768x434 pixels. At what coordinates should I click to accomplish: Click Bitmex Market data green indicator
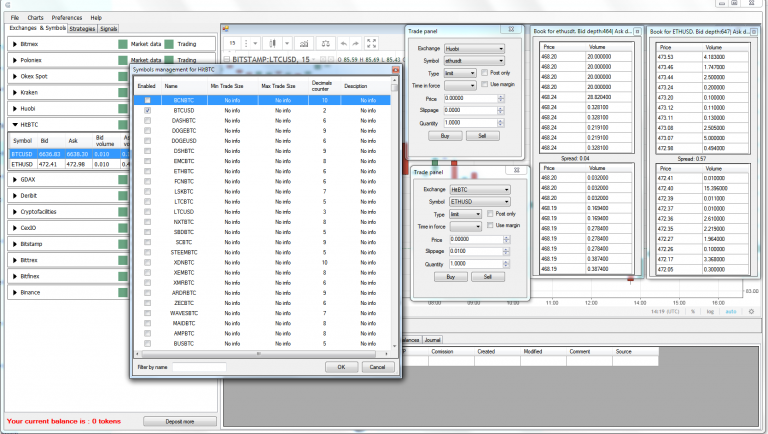123,44
